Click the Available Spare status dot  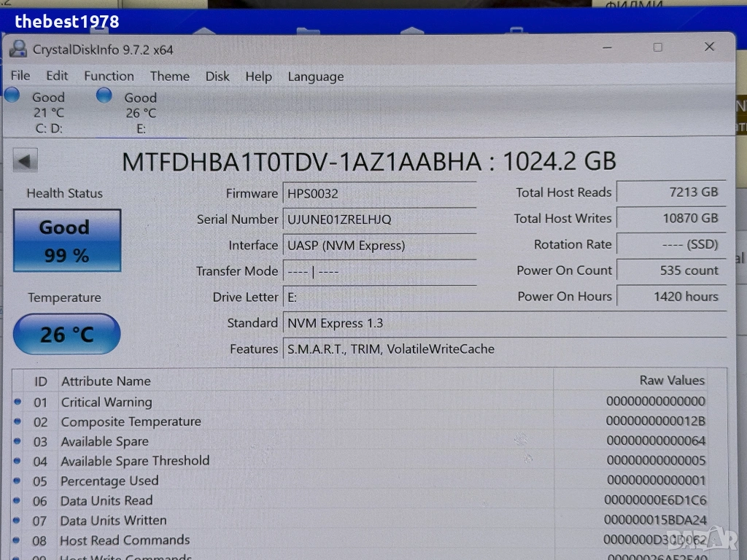(18, 441)
